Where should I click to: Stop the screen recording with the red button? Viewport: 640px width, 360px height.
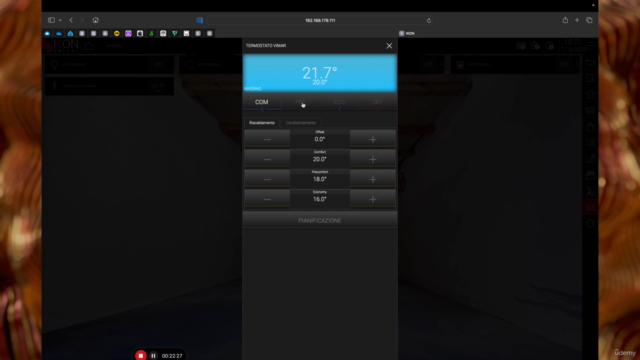[141, 356]
